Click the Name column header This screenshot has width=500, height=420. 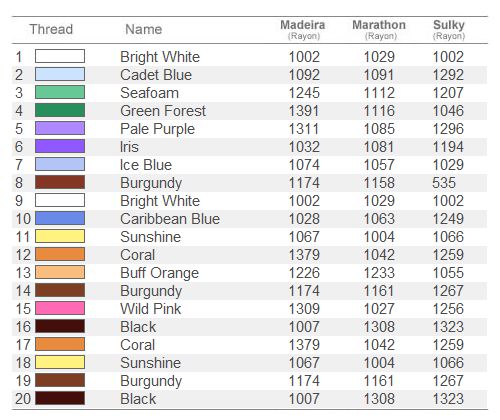pos(143,29)
